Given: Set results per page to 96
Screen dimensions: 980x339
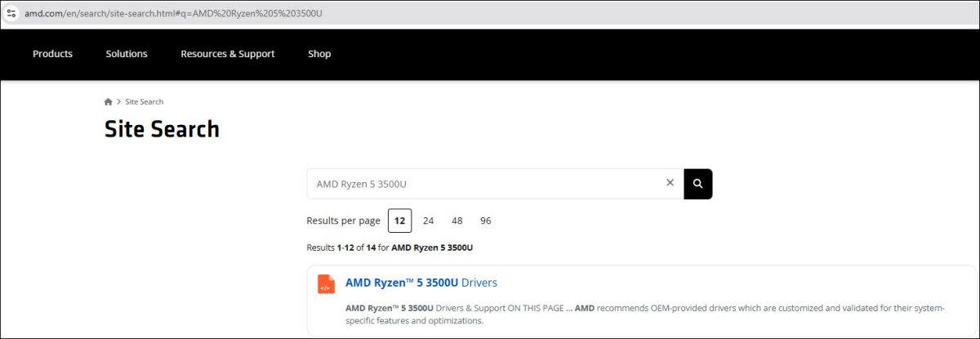Looking at the screenshot, I should click(486, 221).
